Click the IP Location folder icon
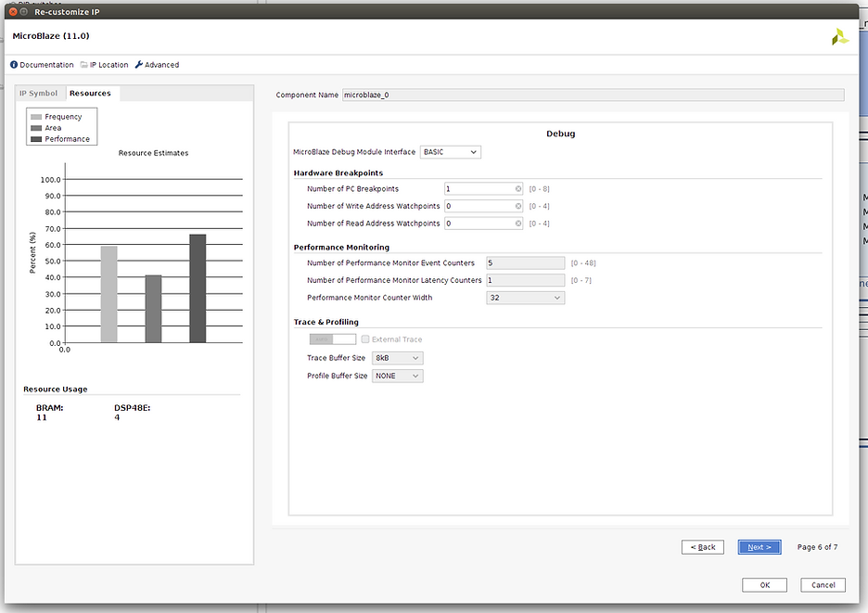The image size is (868, 613). tap(84, 65)
